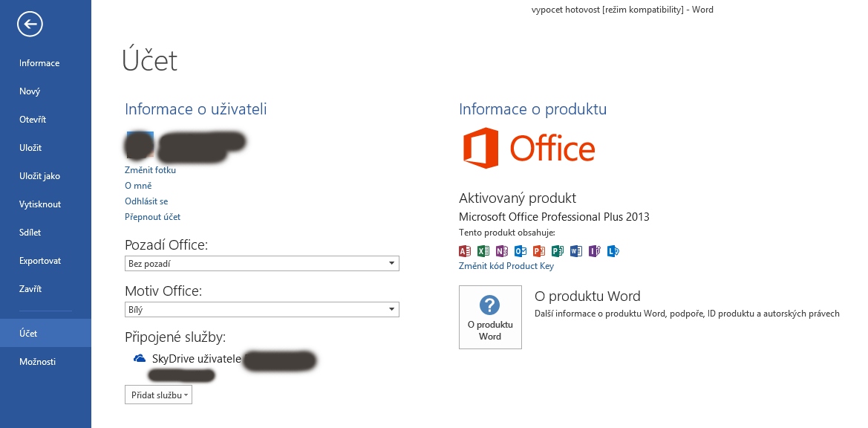Open the Přidat službu dropdown button
The image size is (868, 428).
point(158,395)
